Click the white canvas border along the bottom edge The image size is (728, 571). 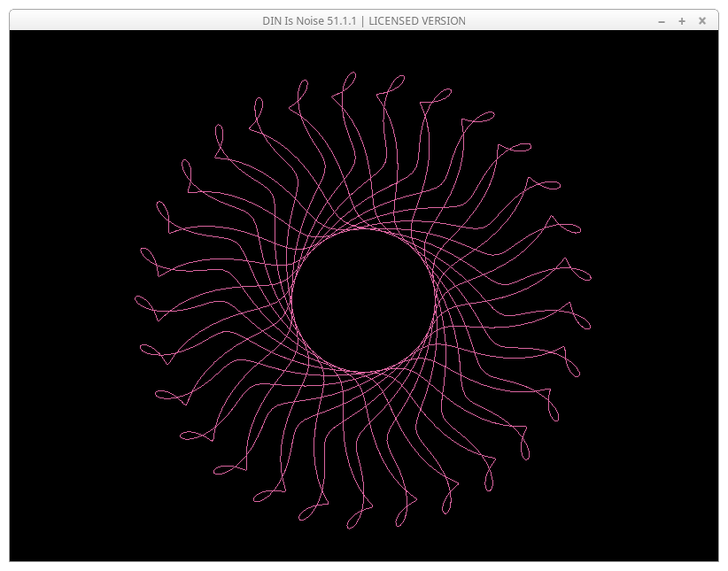click(x=363, y=561)
